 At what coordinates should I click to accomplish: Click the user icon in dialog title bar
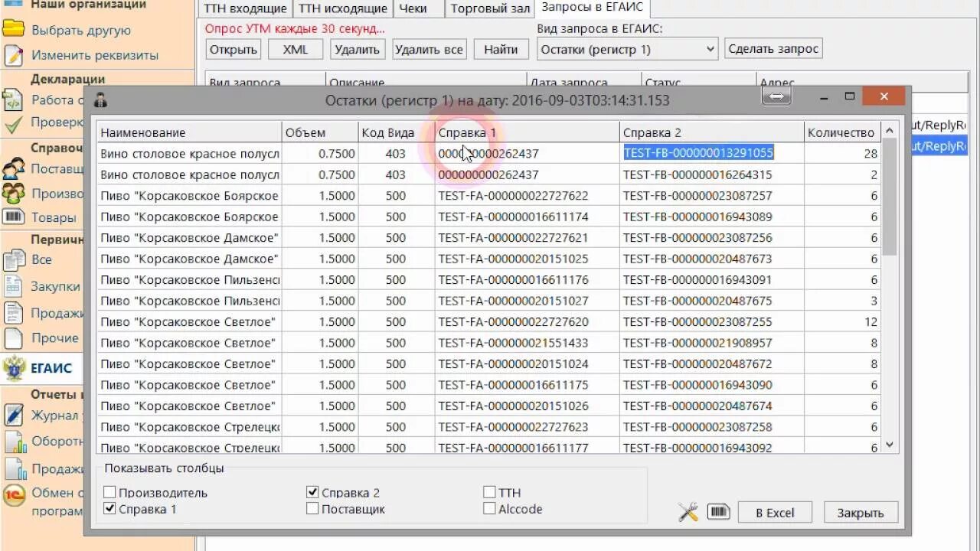(x=100, y=100)
